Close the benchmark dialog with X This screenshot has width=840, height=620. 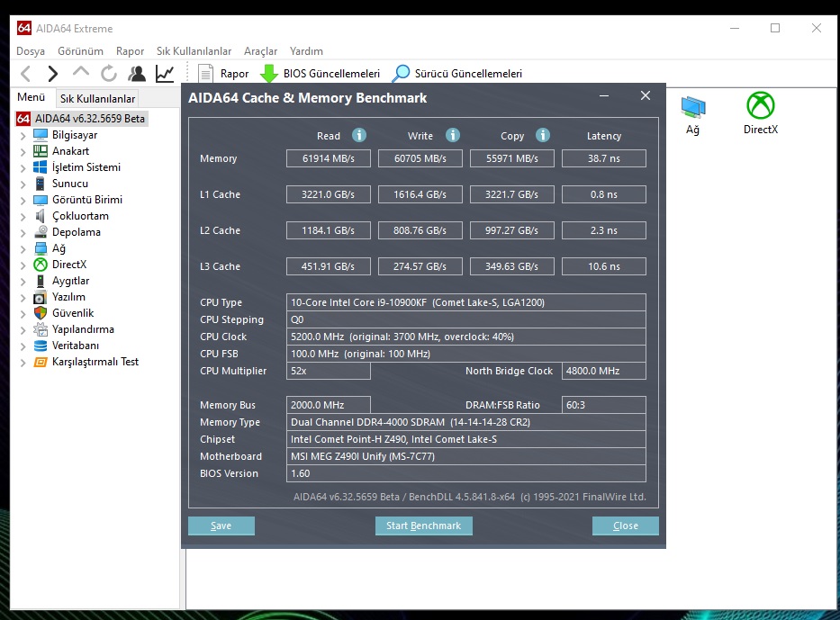645,95
